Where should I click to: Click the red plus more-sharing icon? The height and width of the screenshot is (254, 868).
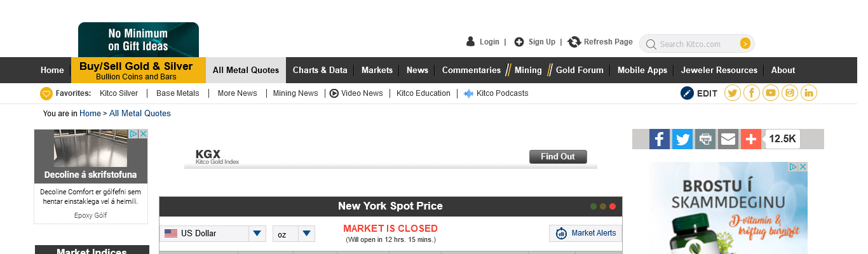[751, 139]
